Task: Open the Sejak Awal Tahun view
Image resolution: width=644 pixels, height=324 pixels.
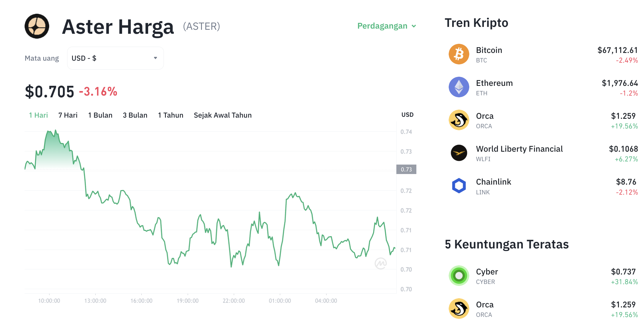Action: pos(223,115)
